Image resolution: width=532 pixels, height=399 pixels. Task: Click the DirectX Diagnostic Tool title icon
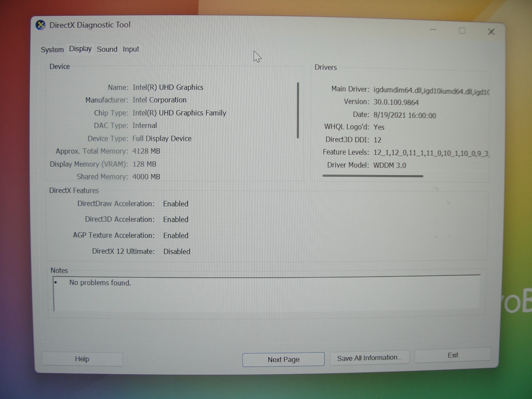(x=41, y=25)
